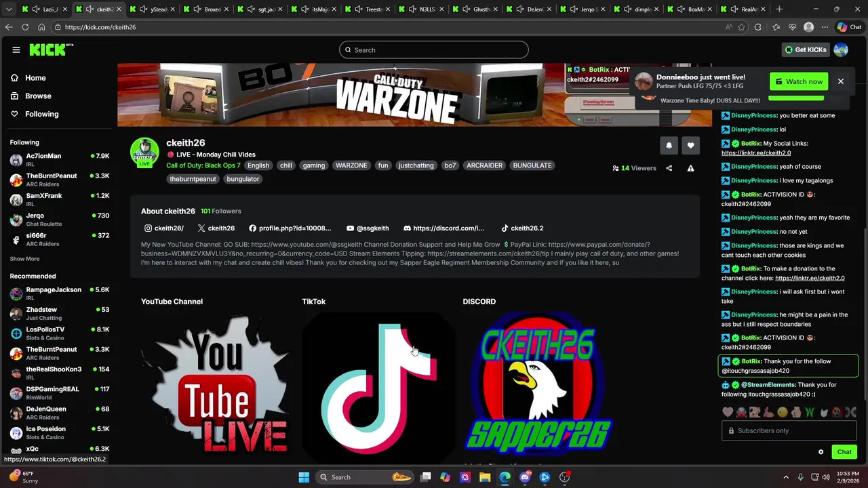Open the TikTok ckeith26.2 link
This screenshot has height=488, width=868.
coord(522,228)
